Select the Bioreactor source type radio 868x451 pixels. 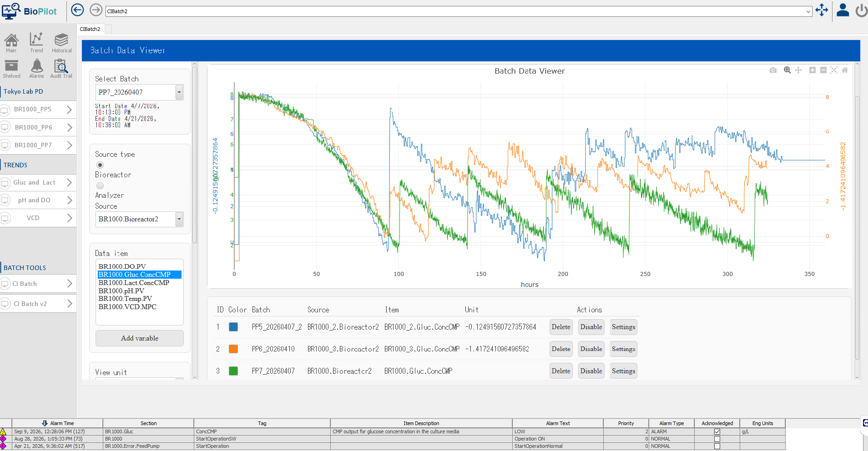[x=100, y=165]
